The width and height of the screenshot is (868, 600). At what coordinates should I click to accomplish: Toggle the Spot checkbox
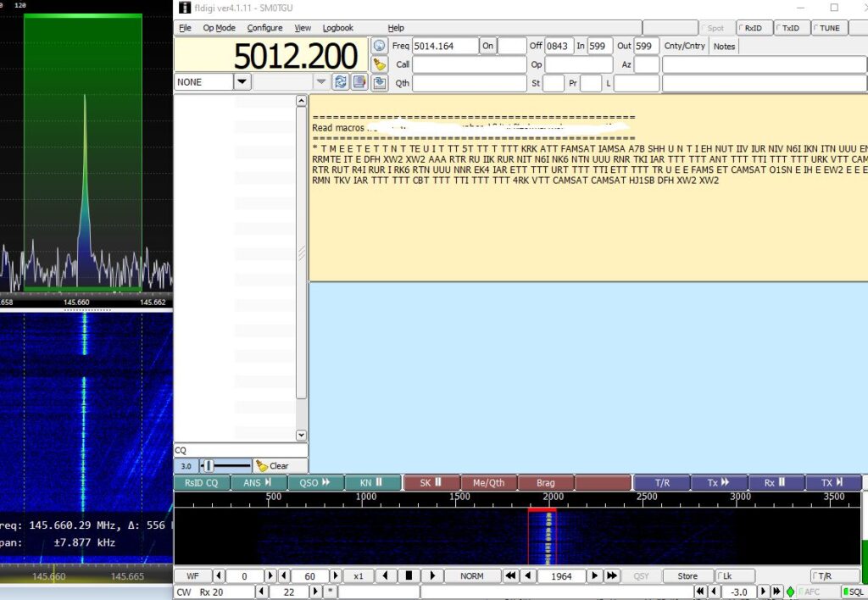point(715,28)
